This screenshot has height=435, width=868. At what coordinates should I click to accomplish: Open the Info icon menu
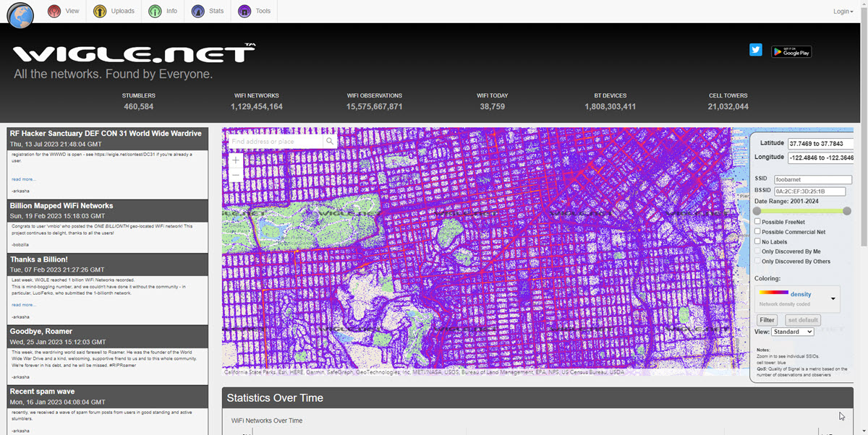tap(155, 12)
